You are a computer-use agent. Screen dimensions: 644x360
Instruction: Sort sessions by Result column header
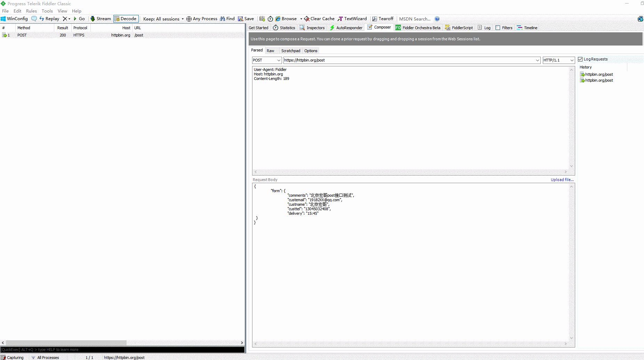pos(63,28)
